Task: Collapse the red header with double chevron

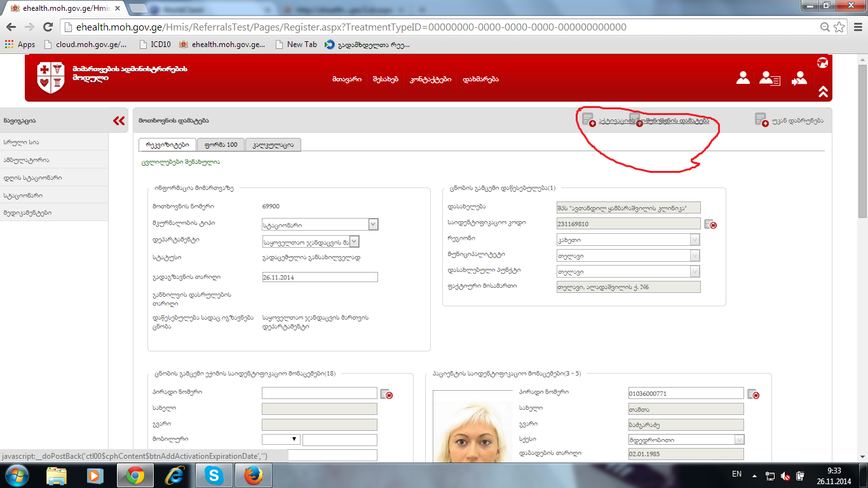Action: [823, 91]
